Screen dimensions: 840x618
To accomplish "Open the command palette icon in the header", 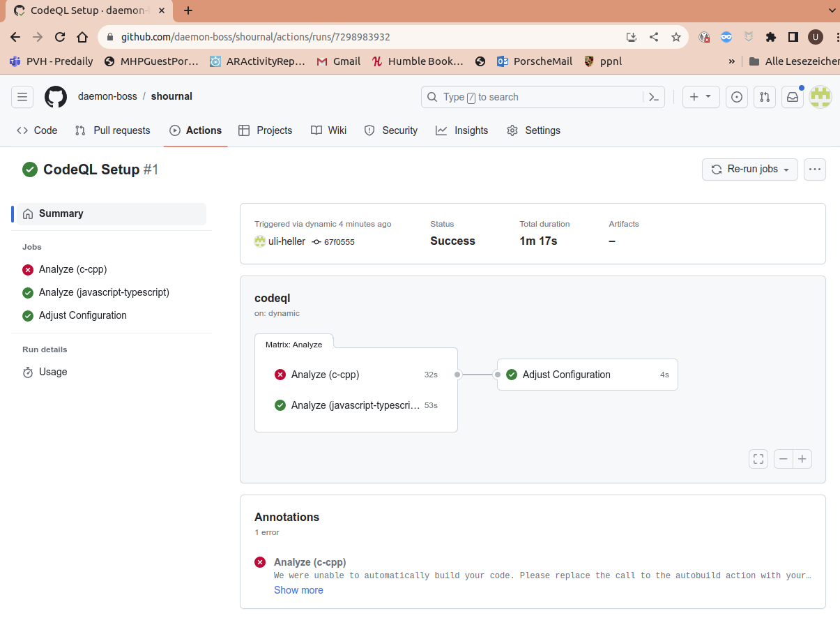I will [x=654, y=97].
